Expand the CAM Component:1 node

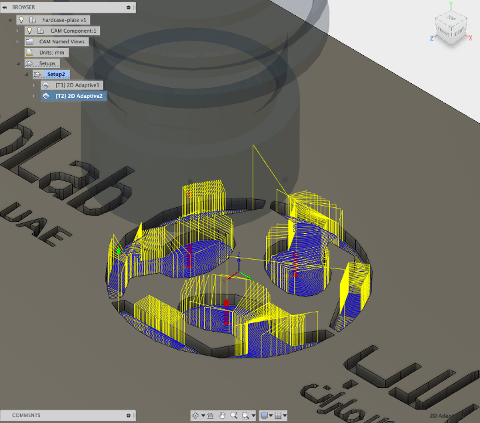click(18, 31)
